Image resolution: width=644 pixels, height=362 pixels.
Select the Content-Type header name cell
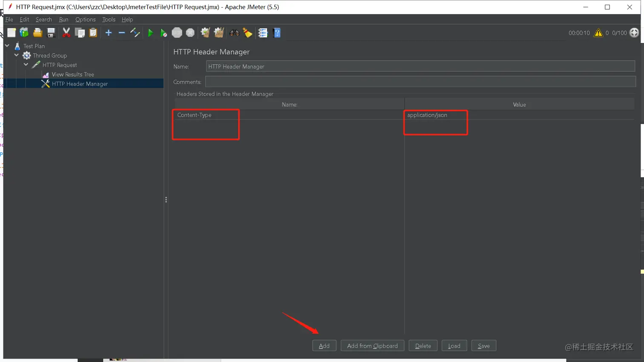289,115
